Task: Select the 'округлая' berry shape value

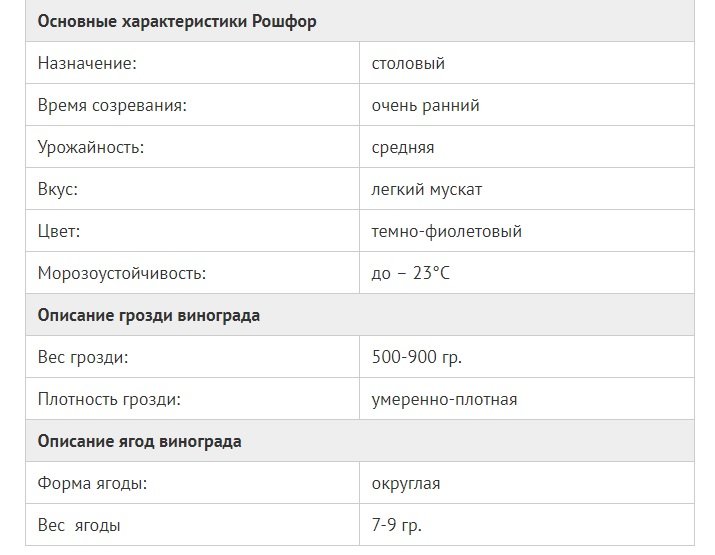Action: click(405, 483)
